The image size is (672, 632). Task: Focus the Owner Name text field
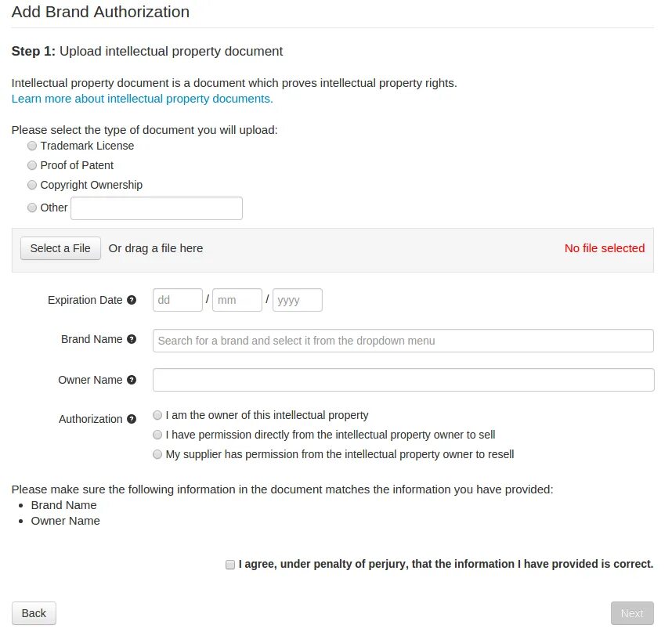pos(403,380)
